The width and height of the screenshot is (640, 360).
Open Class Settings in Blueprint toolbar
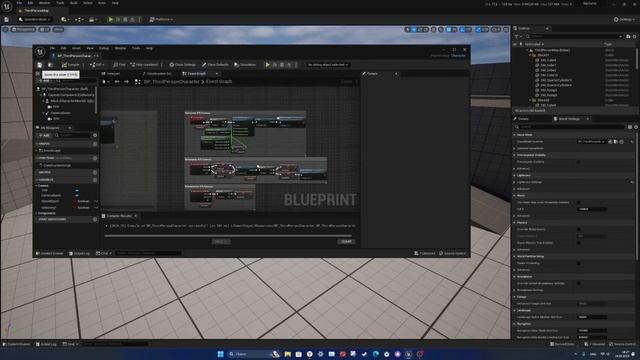(x=182, y=64)
